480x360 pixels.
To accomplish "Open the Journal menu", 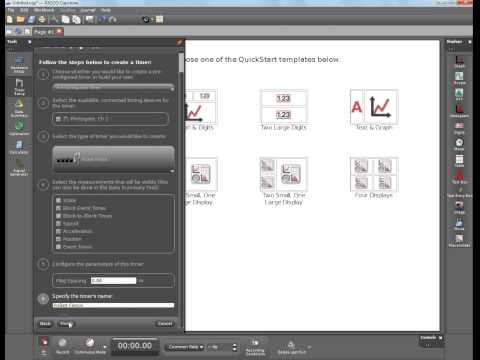I will click(x=88, y=10).
